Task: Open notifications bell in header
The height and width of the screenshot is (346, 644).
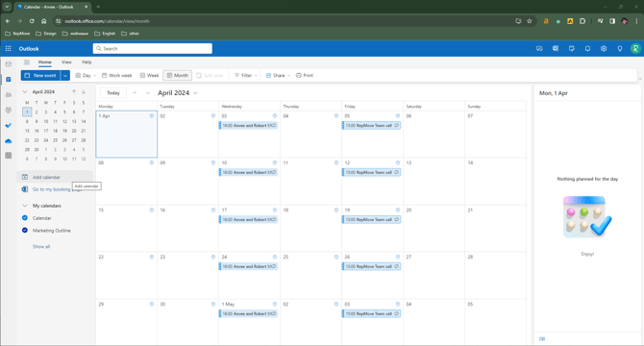Action: (x=587, y=48)
